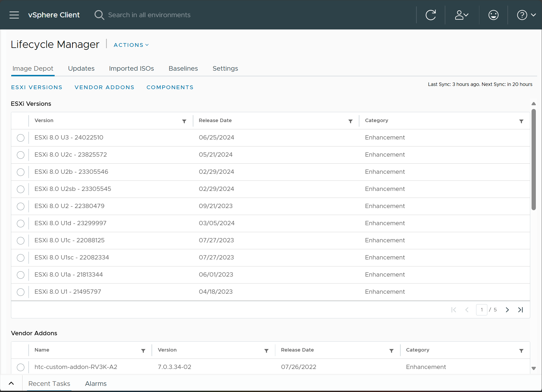Open the Actions dropdown
Screen dimensions: 542x392
[x=131, y=45]
